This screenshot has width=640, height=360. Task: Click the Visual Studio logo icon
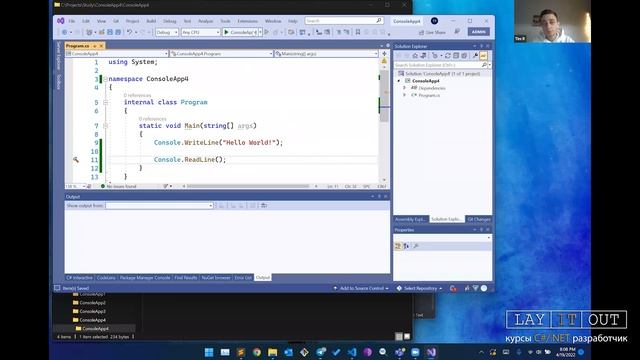click(60, 21)
